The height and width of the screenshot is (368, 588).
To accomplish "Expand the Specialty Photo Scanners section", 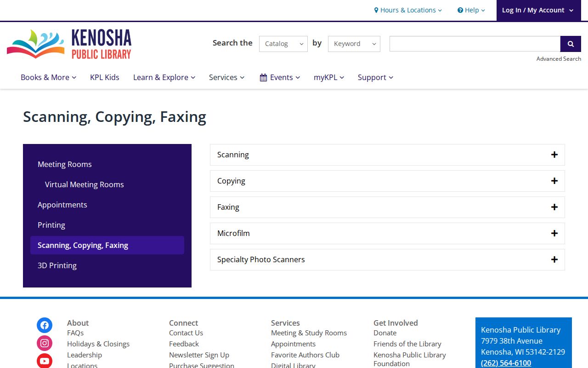I will [x=387, y=259].
